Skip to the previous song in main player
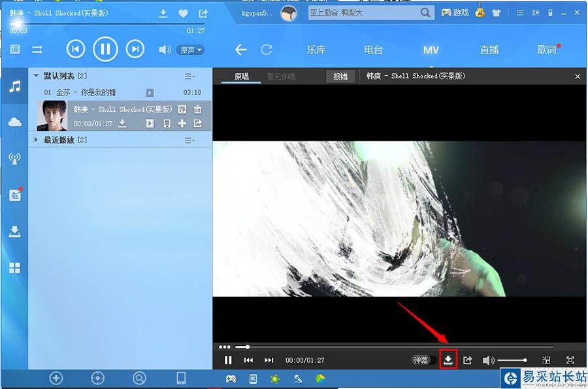This screenshot has height=389, width=588. tap(76, 49)
